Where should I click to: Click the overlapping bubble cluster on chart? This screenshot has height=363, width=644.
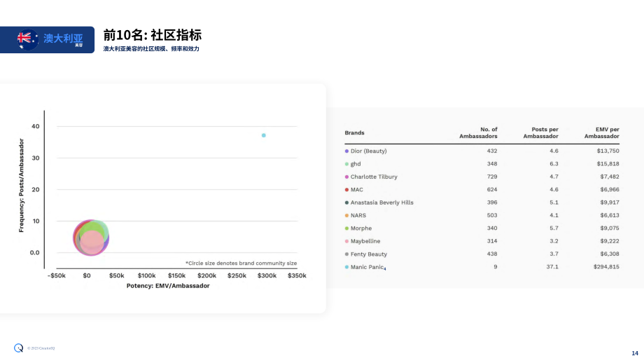[91, 238]
